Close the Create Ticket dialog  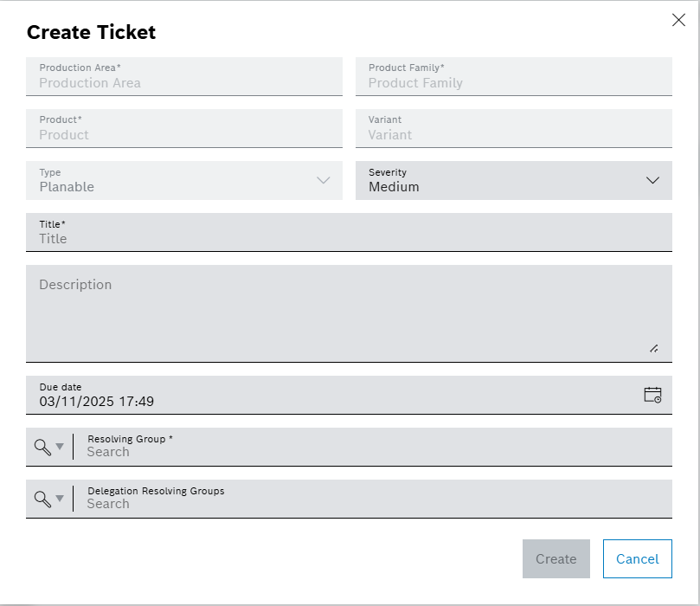[678, 19]
